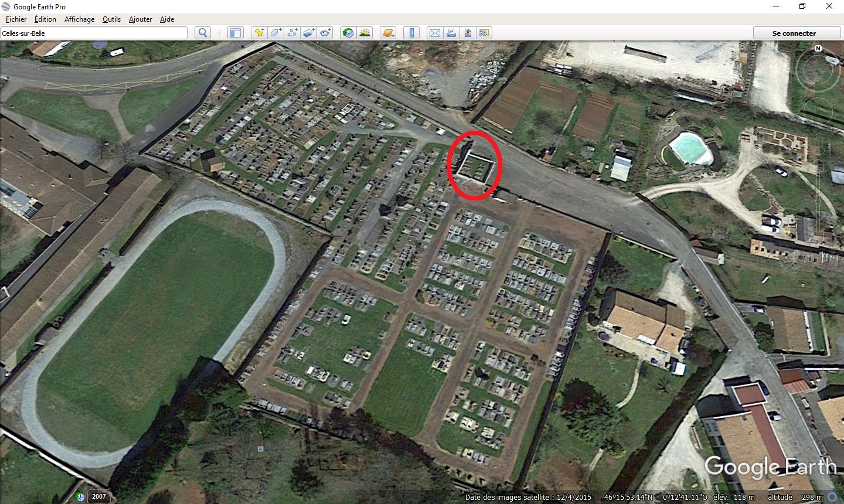Open the Outils menu

(111, 19)
